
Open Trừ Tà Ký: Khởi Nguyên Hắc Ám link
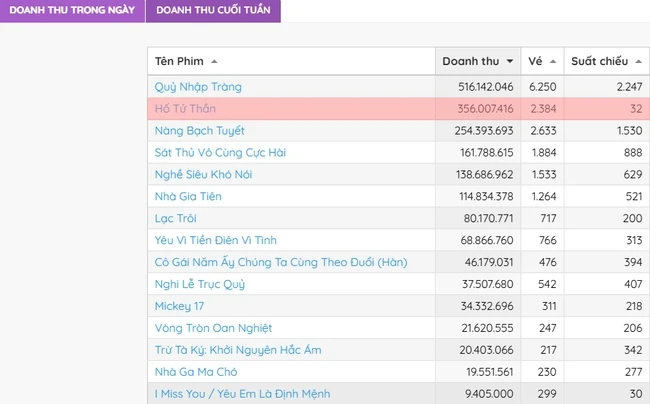point(238,350)
